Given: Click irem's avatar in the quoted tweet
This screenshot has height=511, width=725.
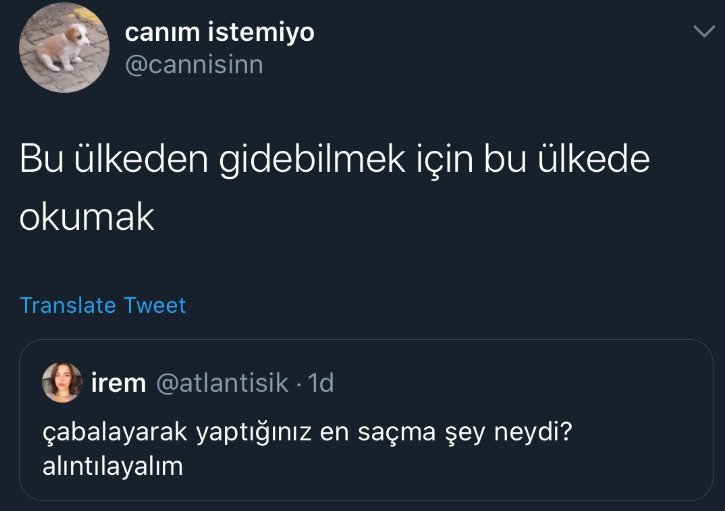Looking at the screenshot, I should click(62, 382).
